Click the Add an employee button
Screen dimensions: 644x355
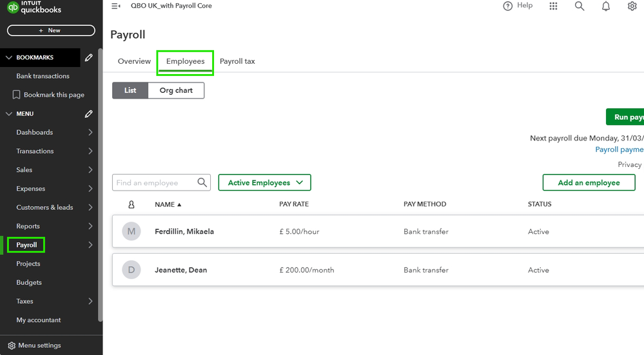588,183
